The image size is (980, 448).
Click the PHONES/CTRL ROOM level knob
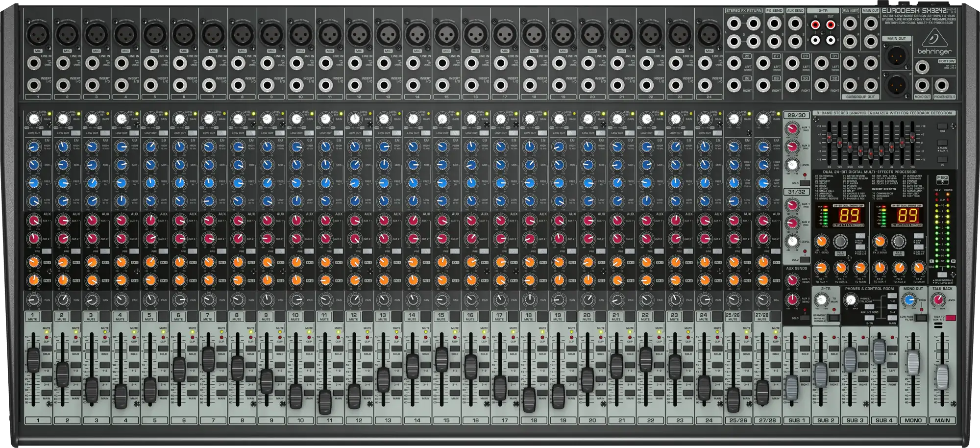(851, 300)
